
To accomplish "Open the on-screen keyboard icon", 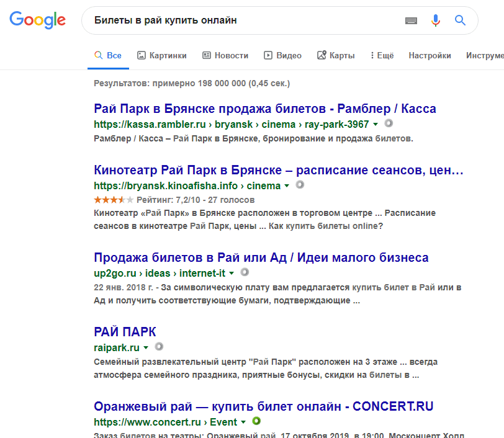I will click(x=411, y=20).
